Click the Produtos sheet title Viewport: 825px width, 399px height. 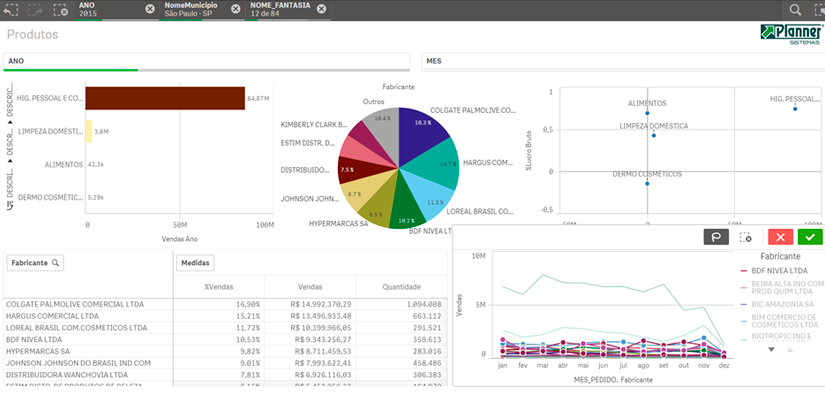33,35
